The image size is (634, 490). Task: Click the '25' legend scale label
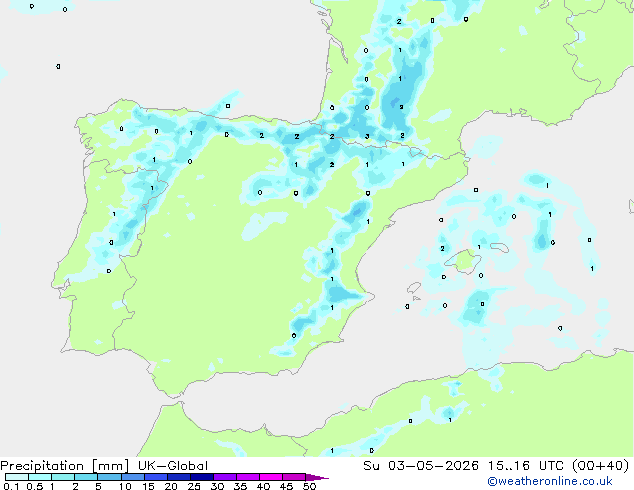(194, 486)
